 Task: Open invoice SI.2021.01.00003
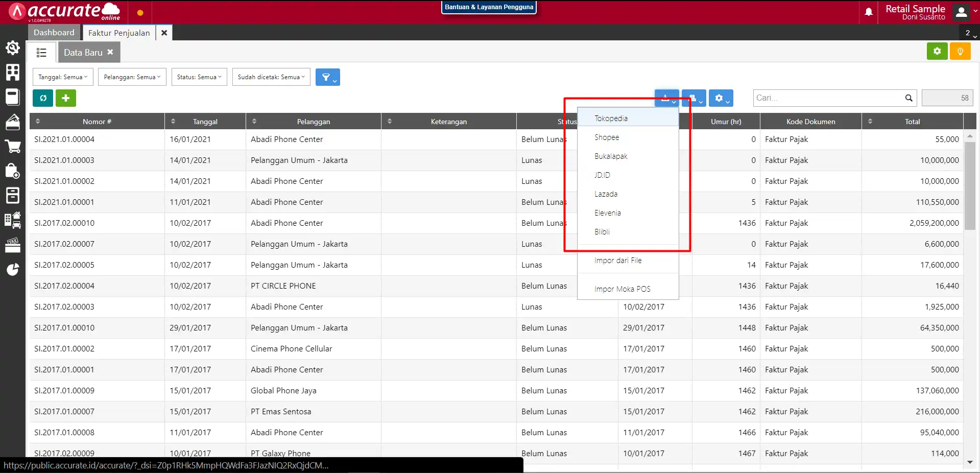[x=64, y=160]
